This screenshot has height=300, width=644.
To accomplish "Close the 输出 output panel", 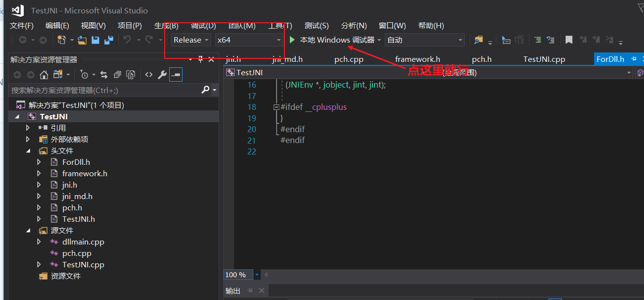I will pyautogui.click(x=262, y=291).
